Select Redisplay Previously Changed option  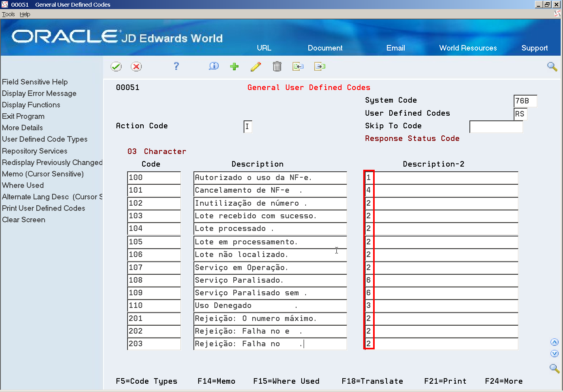click(52, 162)
